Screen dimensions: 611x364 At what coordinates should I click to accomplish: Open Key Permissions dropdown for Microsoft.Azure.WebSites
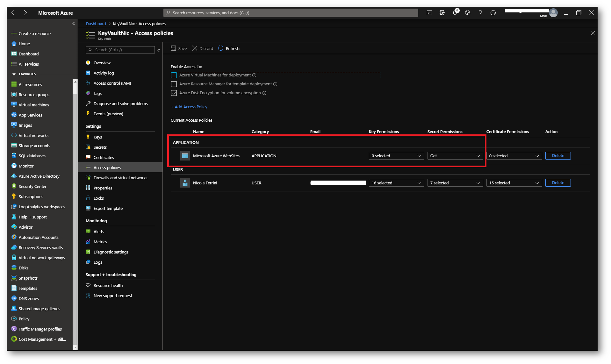pos(396,156)
